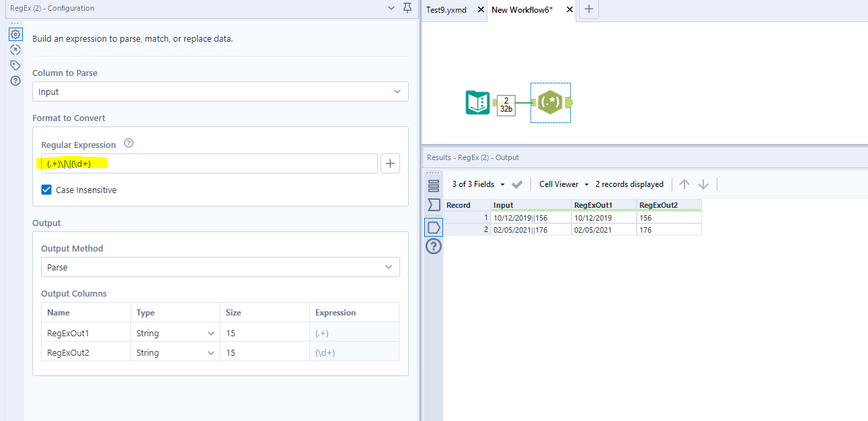Click the checkmark next to 3 of 3 Fields
The image size is (868, 421).
coord(516,184)
